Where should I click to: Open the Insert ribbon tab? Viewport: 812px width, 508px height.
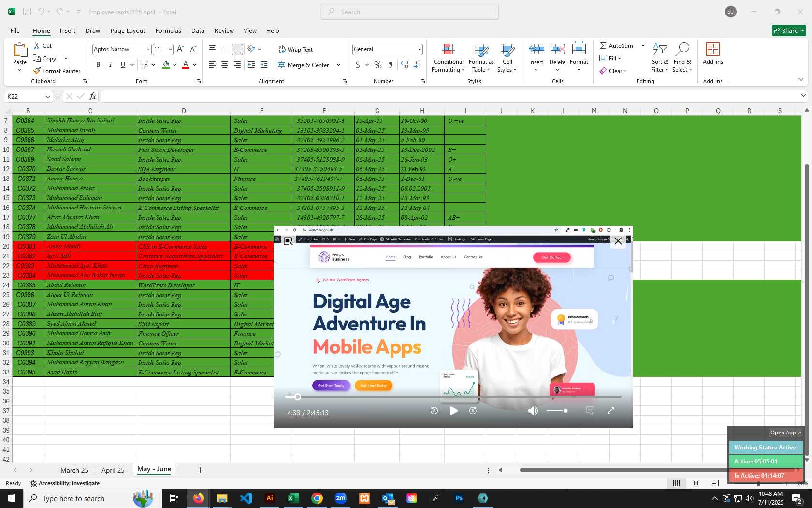tap(68, 30)
